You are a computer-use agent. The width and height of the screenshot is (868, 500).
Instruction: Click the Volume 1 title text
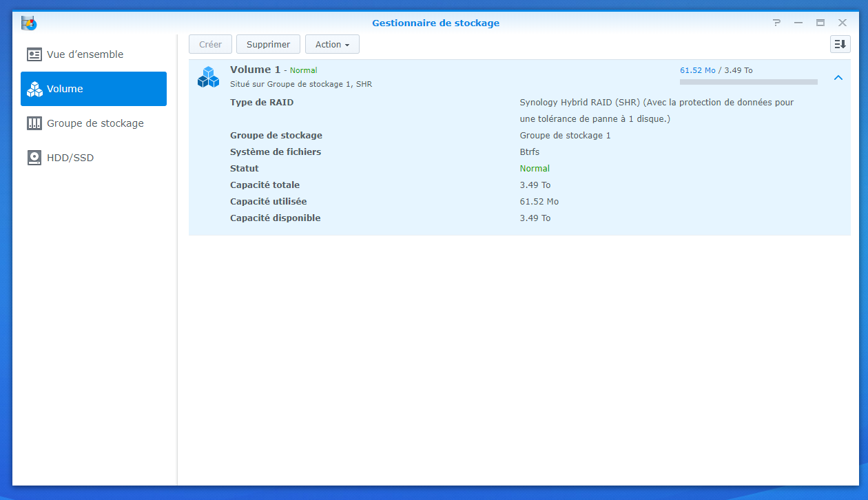(x=255, y=70)
